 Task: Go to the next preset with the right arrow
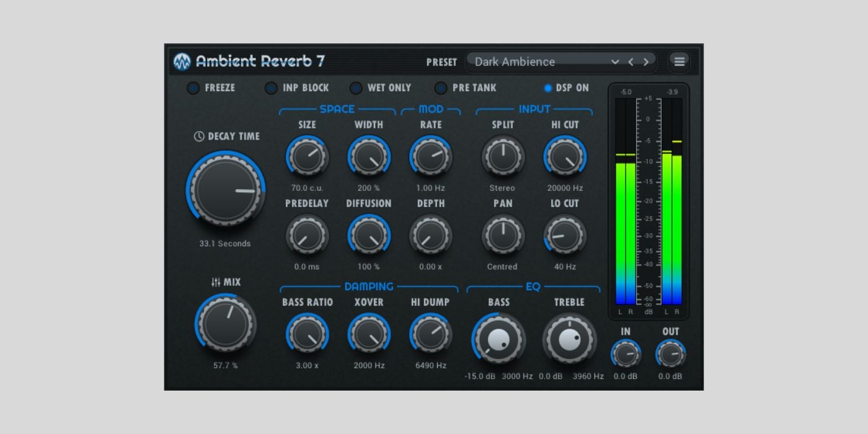click(x=645, y=62)
